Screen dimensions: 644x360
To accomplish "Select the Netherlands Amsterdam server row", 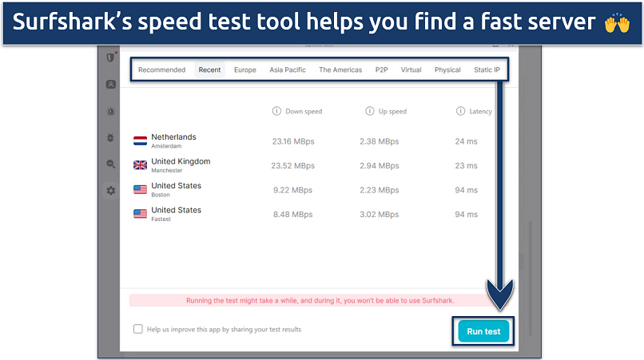I will pyautogui.click(x=173, y=141).
